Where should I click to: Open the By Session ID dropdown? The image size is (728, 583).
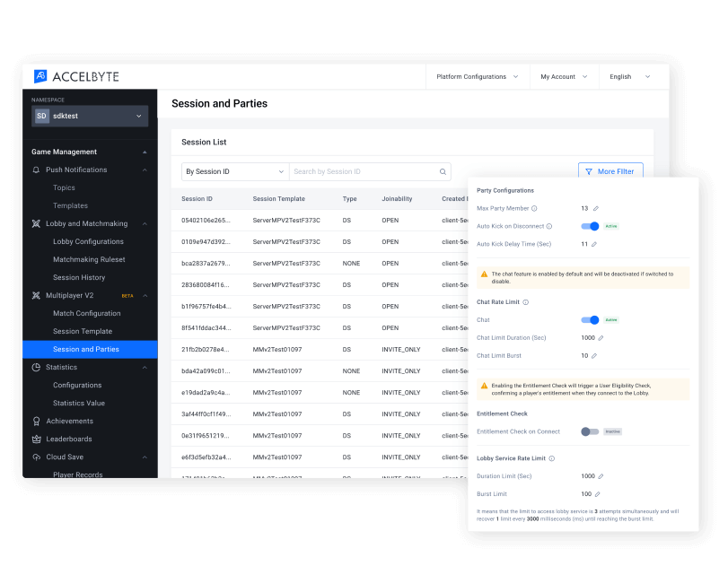[x=235, y=171]
